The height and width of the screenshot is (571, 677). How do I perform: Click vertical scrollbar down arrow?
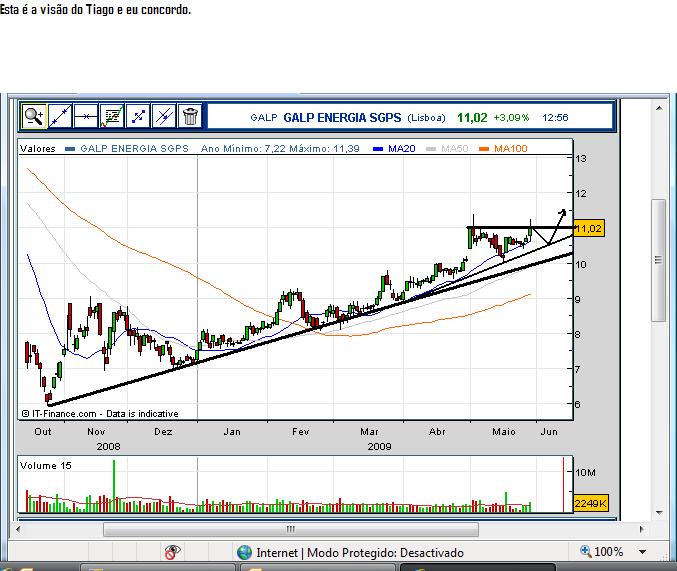pyautogui.click(x=659, y=513)
